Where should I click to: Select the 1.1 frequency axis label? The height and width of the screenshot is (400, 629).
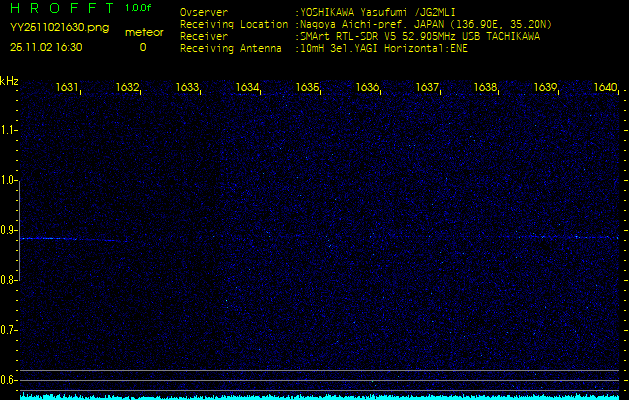pyautogui.click(x=9, y=130)
